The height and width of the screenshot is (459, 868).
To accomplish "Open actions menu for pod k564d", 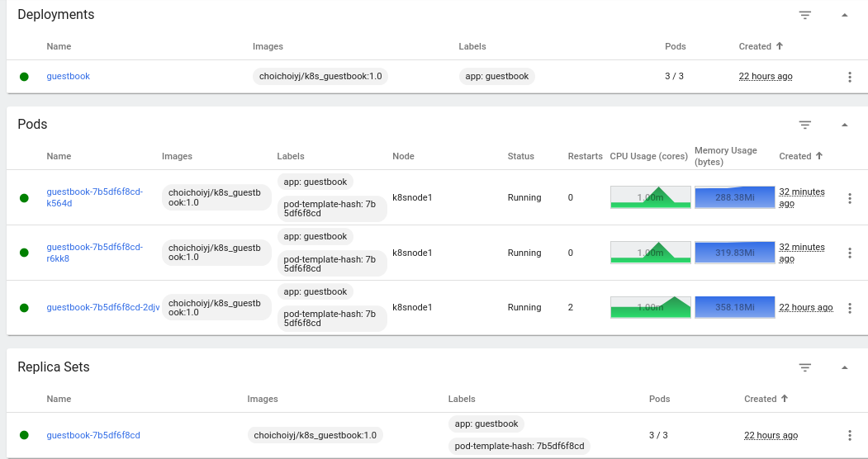I will pyautogui.click(x=850, y=198).
